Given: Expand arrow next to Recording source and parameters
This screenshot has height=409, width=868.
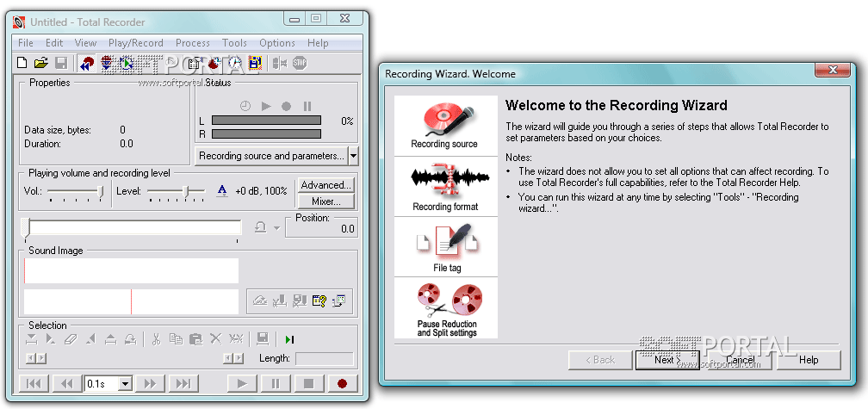Looking at the screenshot, I should click(354, 156).
